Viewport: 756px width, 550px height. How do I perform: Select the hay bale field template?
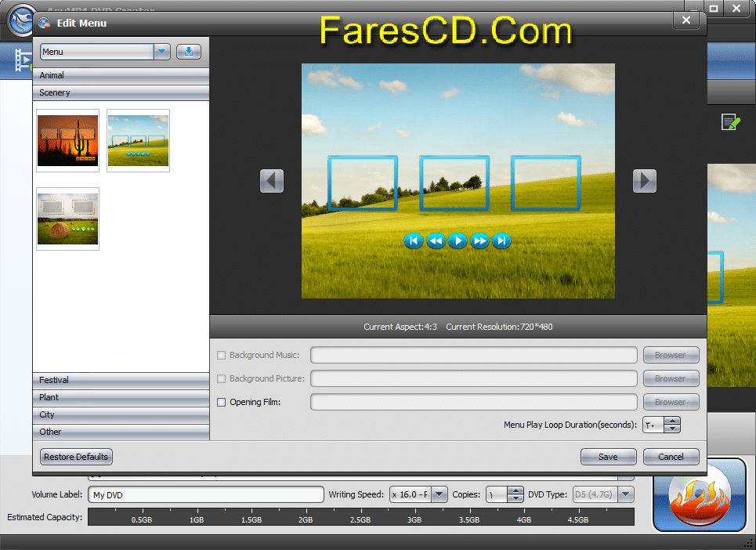click(x=67, y=219)
